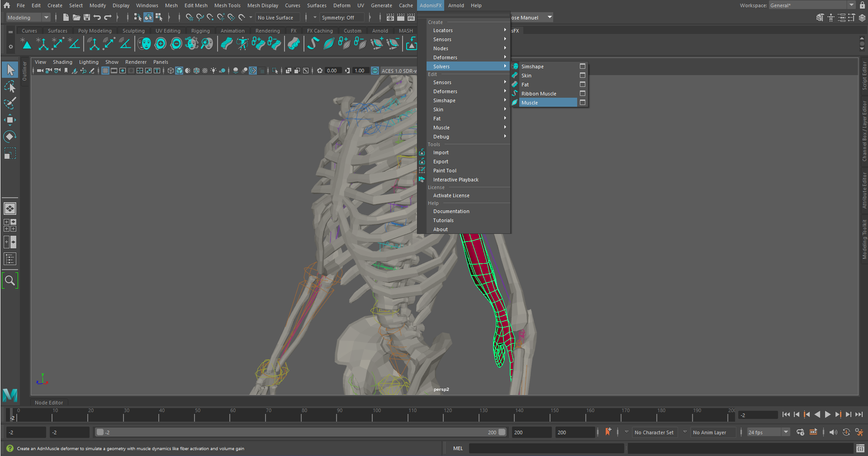868x456 pixels.
Task: Click the viewport exposure 0.00 field
Action: point(332,71)
